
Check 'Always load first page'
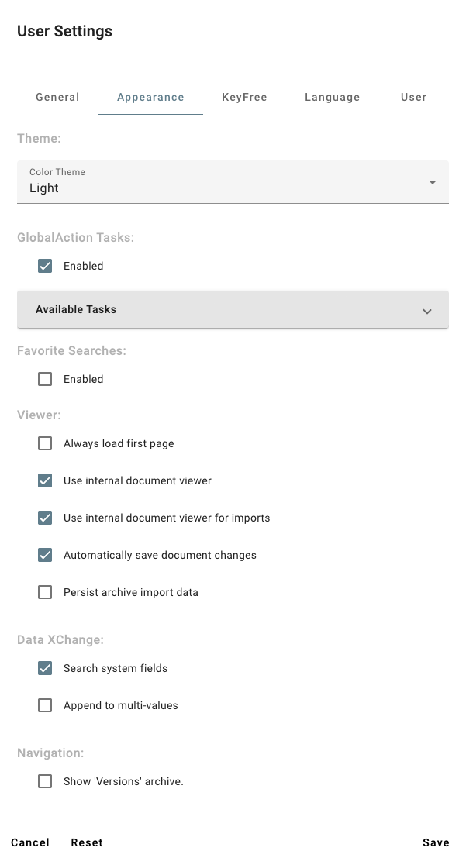pyautogui.click(x=45, y=443)
